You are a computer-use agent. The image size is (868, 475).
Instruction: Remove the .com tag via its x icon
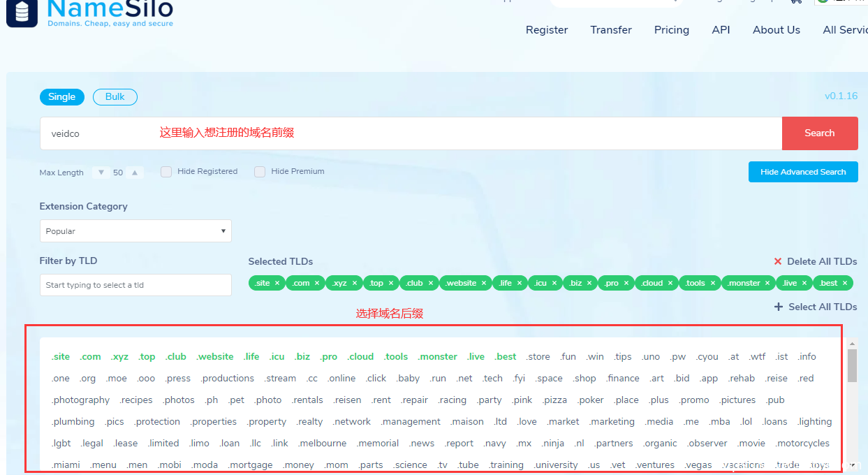(317, 283)
